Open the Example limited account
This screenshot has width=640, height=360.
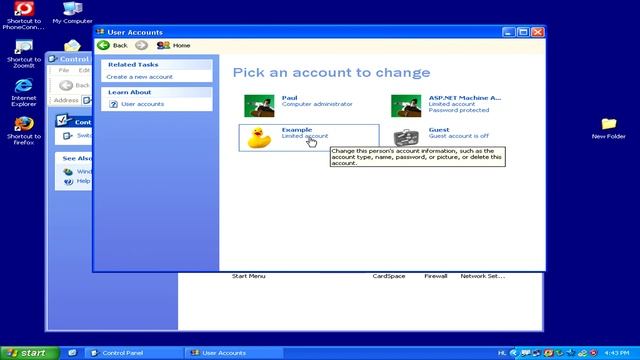coord(309,138)
